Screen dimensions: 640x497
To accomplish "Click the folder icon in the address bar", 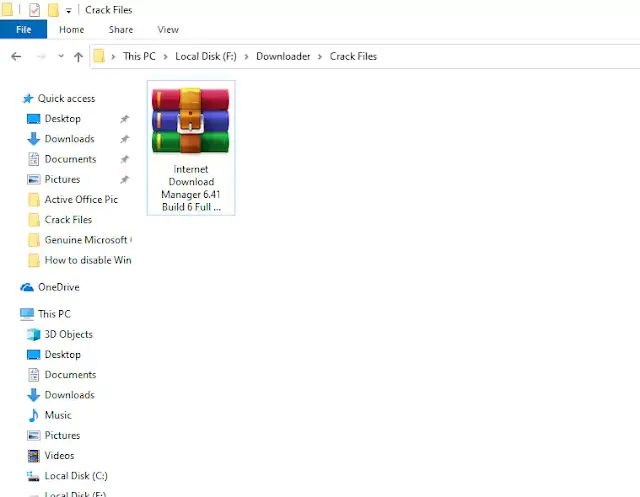I will pyautogui.click(x=99, y=56).
